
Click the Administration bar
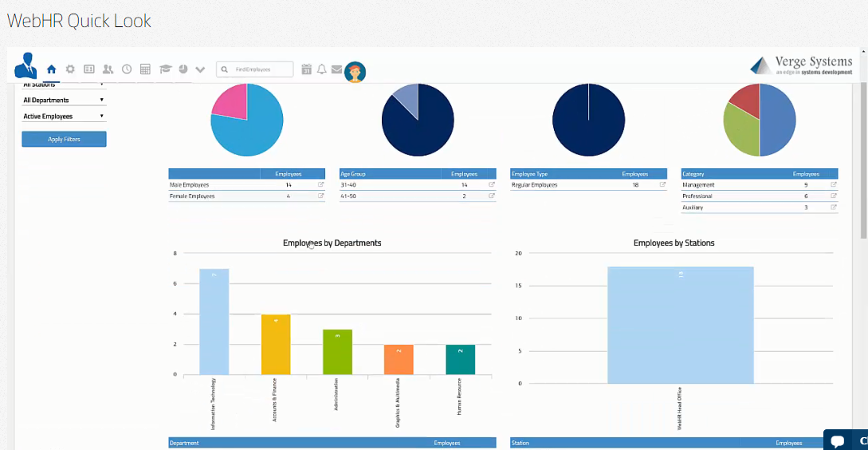click(337, 352)
